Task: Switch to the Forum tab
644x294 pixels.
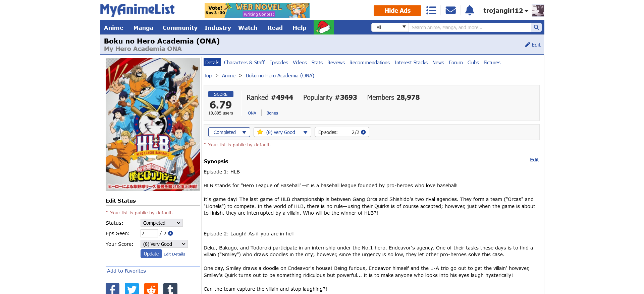Action: pyautogui.click(x=455, y=63)
